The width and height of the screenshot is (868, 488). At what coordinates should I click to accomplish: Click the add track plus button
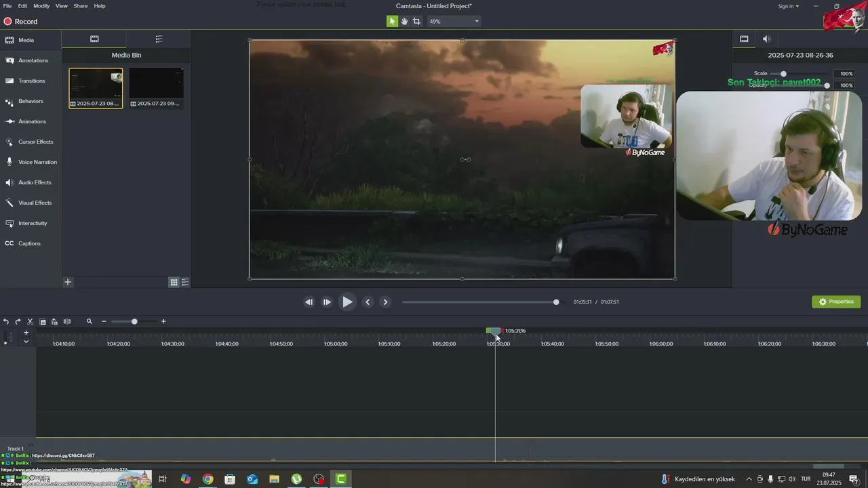(26, 333)
